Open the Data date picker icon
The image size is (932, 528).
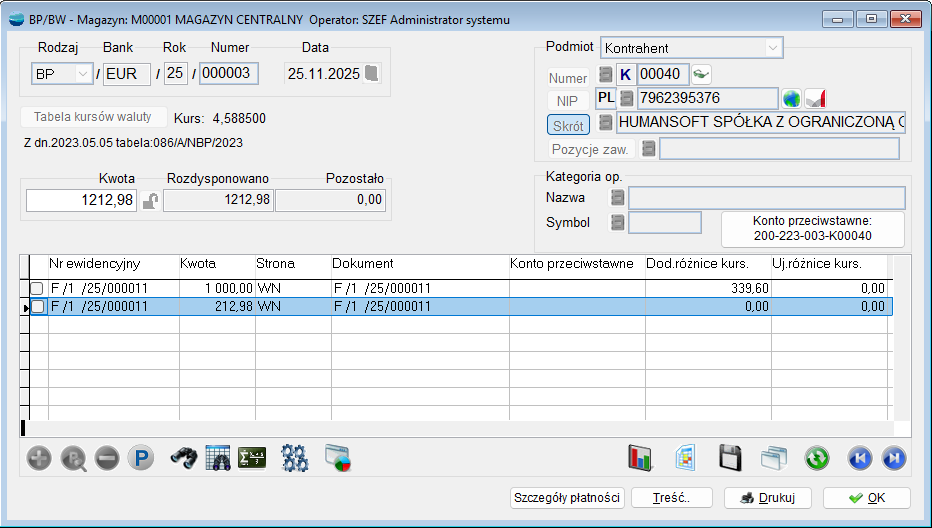(371, 73)
